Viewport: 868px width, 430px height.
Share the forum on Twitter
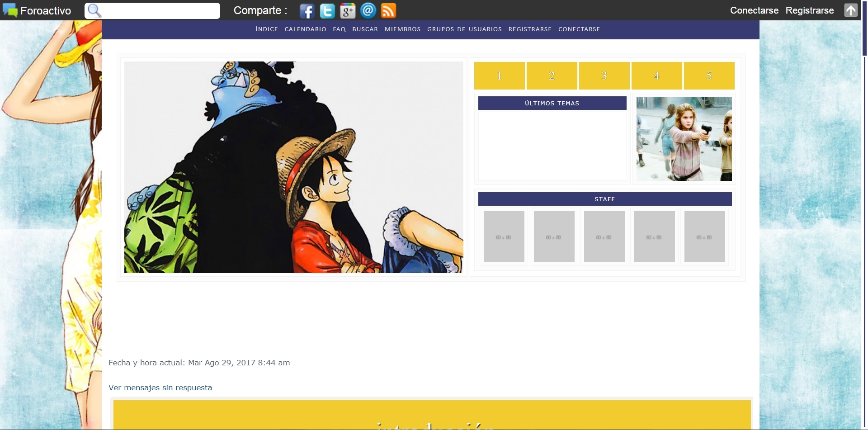[x=327, y=11]
